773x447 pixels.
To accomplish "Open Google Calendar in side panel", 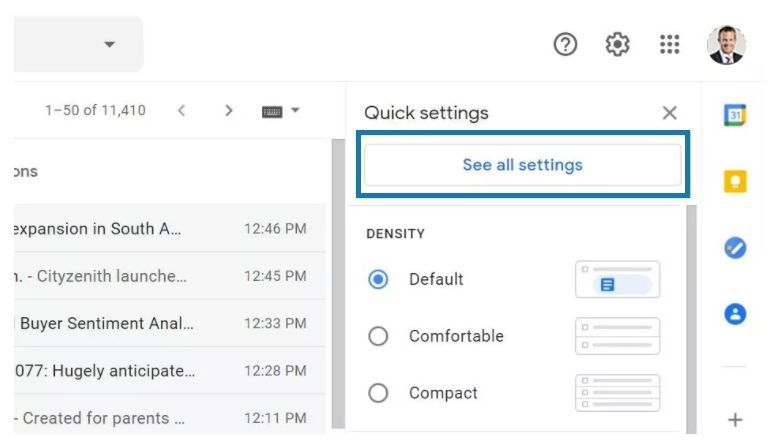I will (735, 115).
